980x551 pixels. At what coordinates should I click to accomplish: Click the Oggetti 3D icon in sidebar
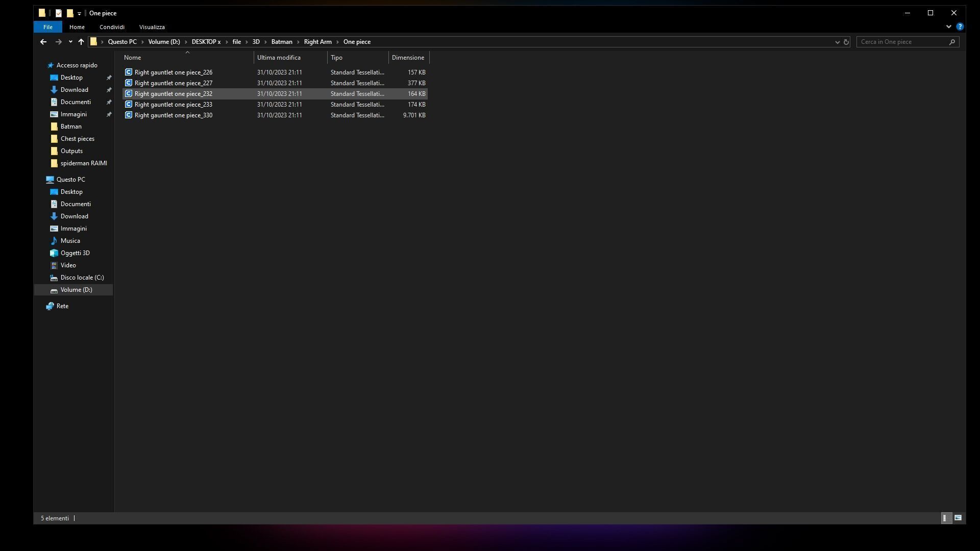[54, 253]
